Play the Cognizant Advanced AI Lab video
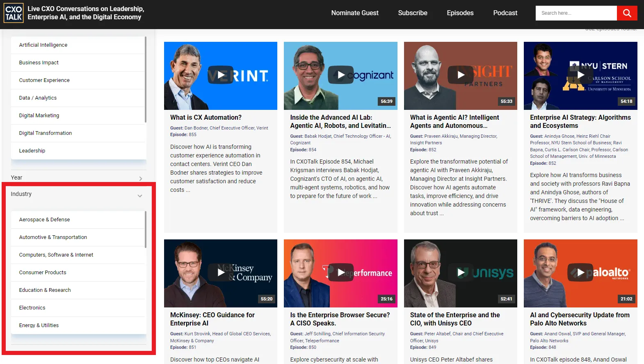Image resolution: width=644 pixels, height=364 pixels. point(340,75)
